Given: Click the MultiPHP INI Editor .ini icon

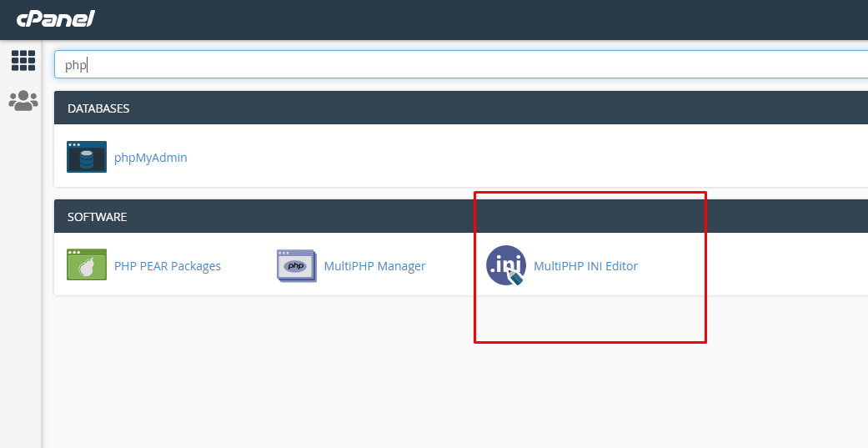Looking at the screenshot, I should tap(506, 265).
